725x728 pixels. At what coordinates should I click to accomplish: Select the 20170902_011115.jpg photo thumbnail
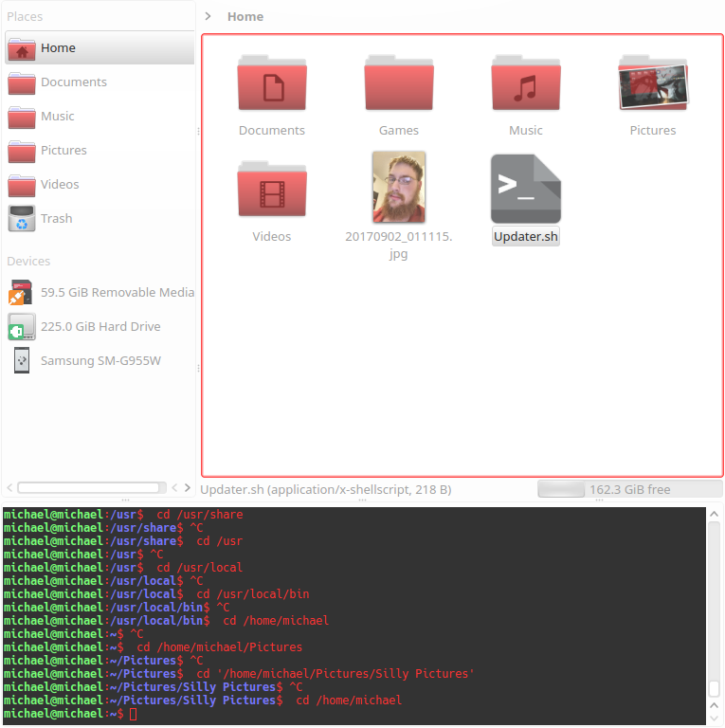pyautogui.click(x=399, y=187)
